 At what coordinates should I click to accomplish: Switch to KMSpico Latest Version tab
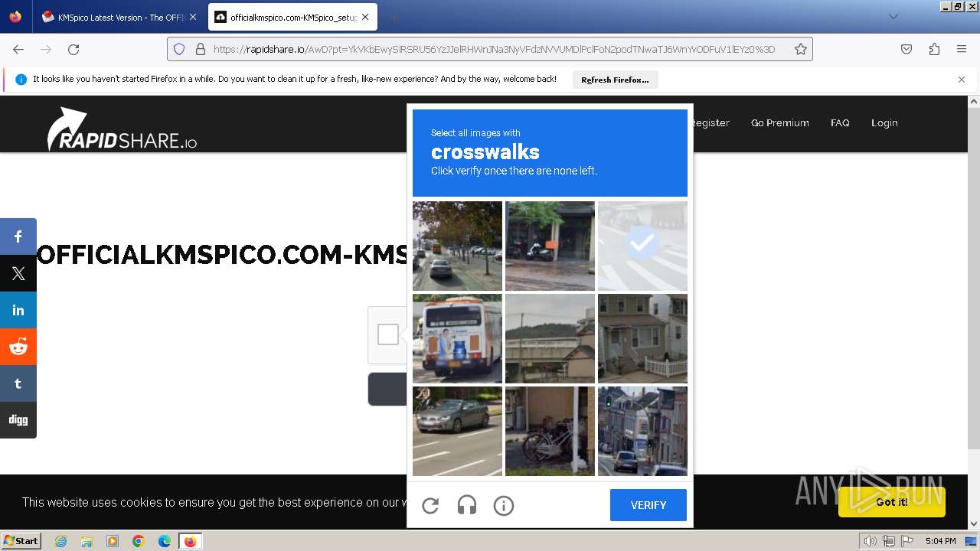pos(120,17)
